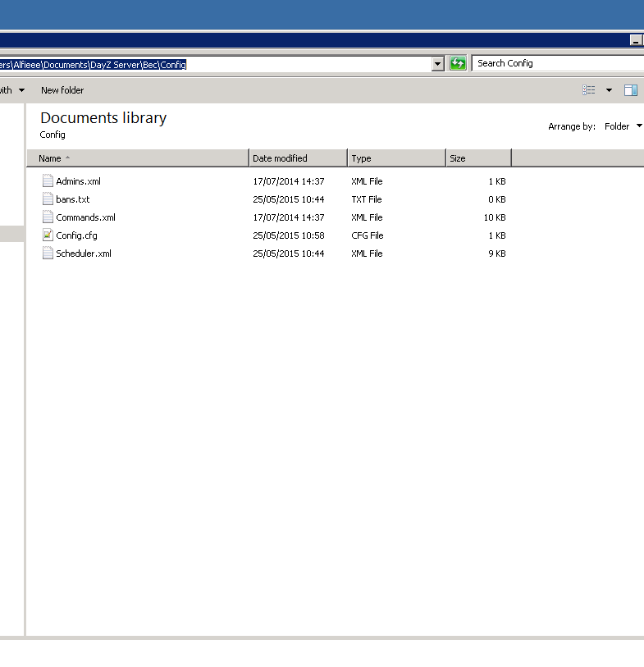Open the address bar history dropdown
This screenshot has width=644, height=667.
point(437,64)
